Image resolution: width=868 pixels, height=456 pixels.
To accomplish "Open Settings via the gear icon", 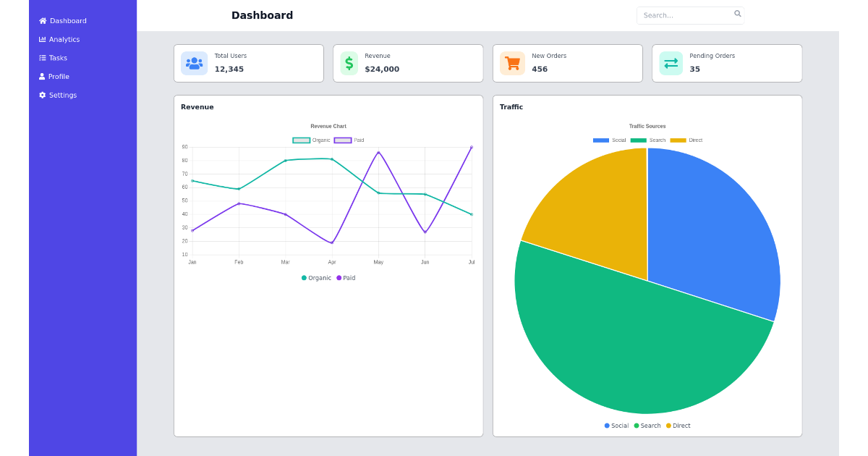I will (41, 95).
